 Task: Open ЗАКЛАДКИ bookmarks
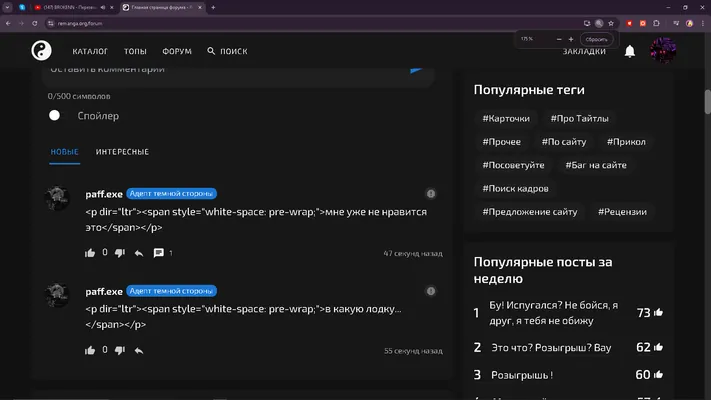[584, 52]
